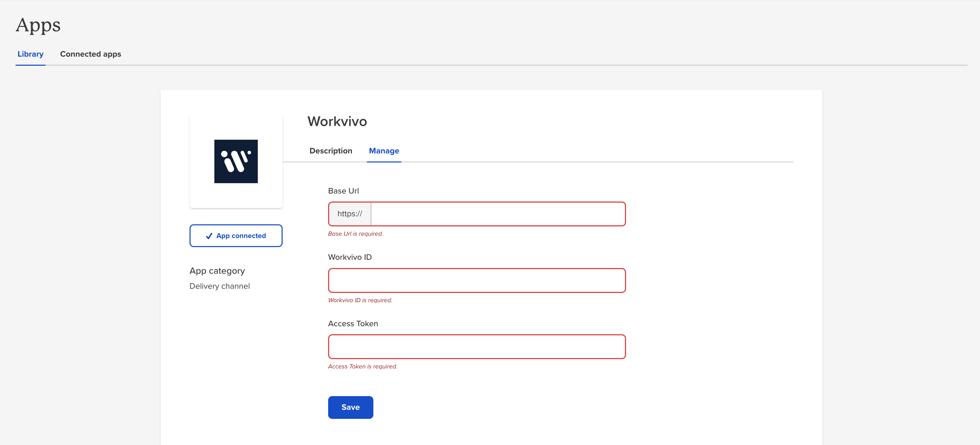980x445 pixels.
Task: Open the Library tab
Action: tap(31, 54)
